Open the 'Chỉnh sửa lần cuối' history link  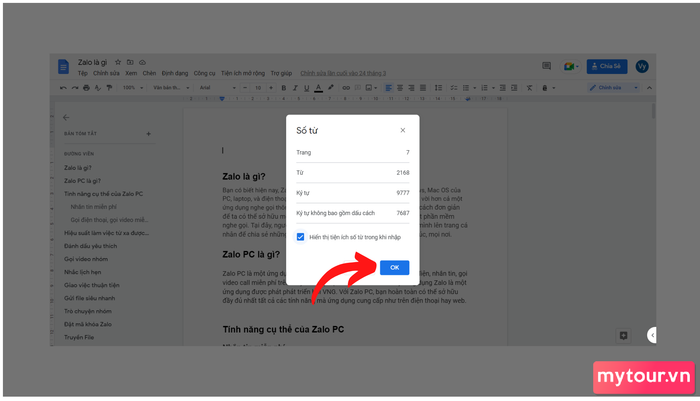click(x=343, y=73)
